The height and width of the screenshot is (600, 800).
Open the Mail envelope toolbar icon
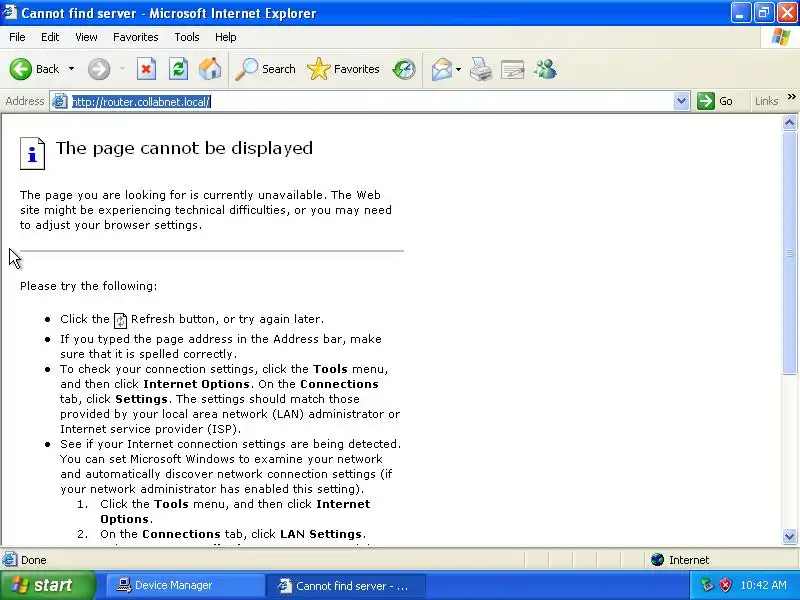[x=442, y=69]
